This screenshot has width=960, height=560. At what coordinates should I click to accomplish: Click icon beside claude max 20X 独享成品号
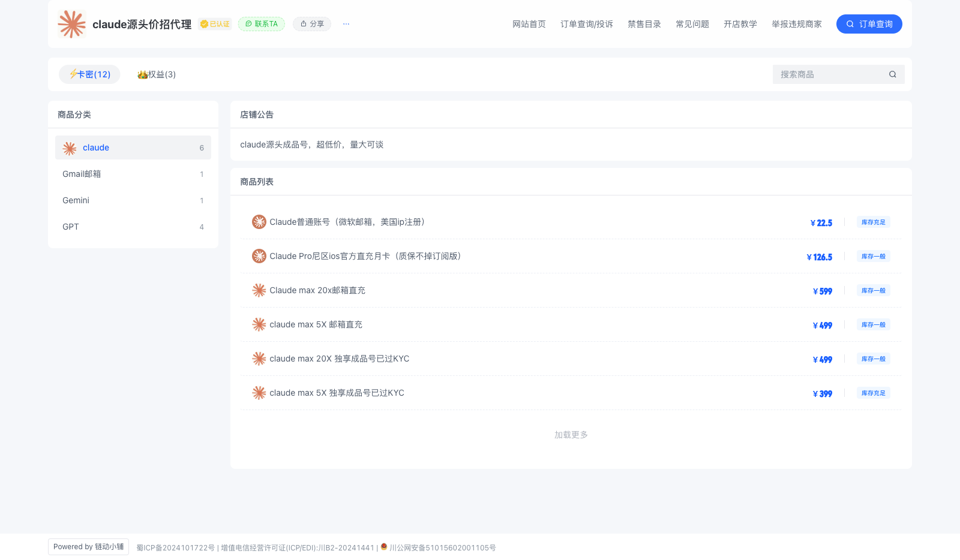259,359
